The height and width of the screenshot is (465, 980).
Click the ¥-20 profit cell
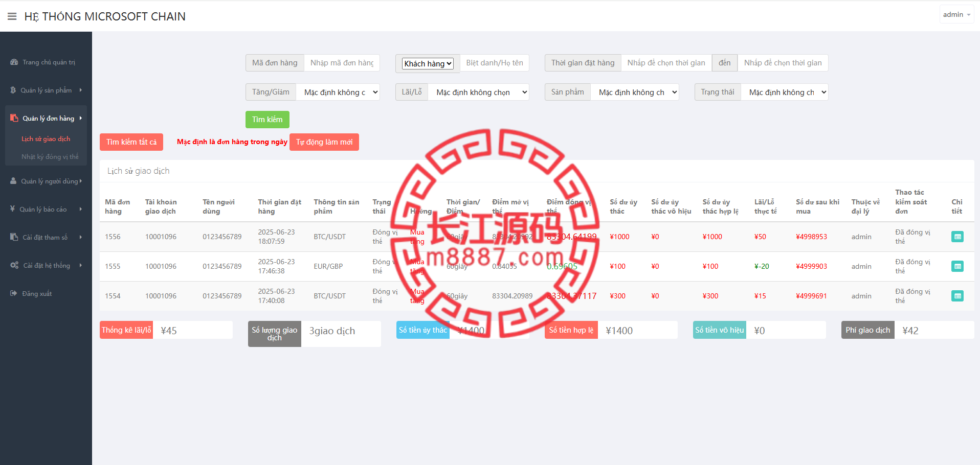(762, 266)
